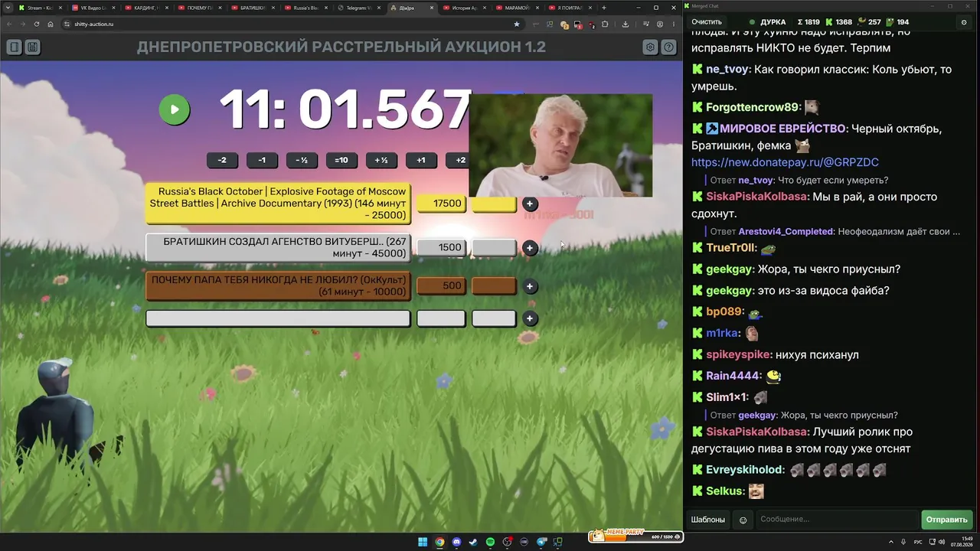This screenshot has width=980, height=551.
Task: Open Spotify from the taskbar
Action: [x=490, y=543]
